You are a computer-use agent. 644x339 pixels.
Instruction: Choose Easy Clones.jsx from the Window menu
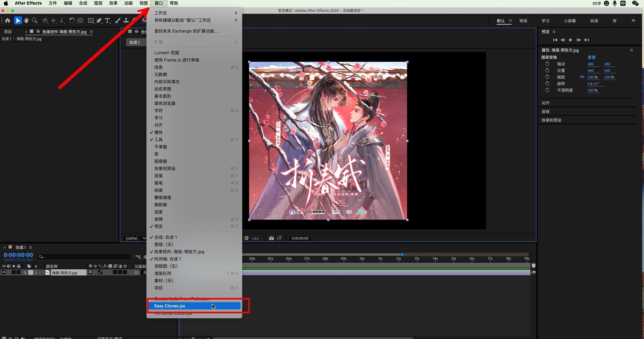(x=195, y=306)
